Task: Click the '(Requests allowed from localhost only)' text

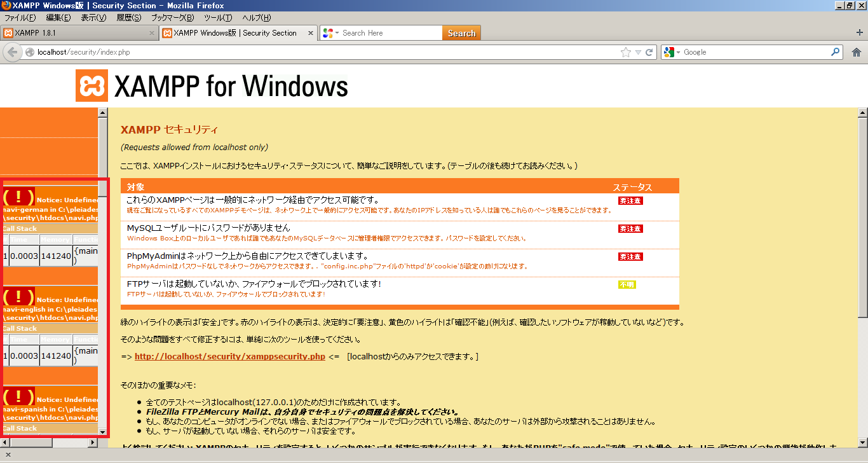Action: click(194, 147)
